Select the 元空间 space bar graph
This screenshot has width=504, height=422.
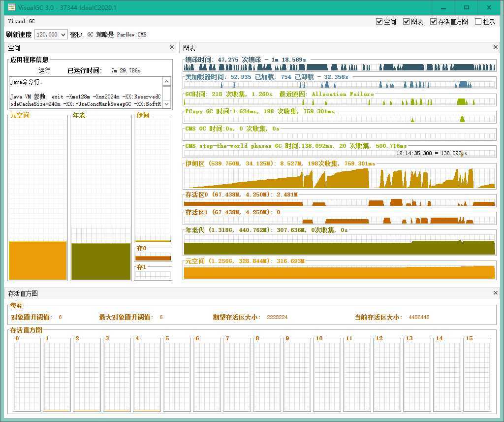click(37, 199)
